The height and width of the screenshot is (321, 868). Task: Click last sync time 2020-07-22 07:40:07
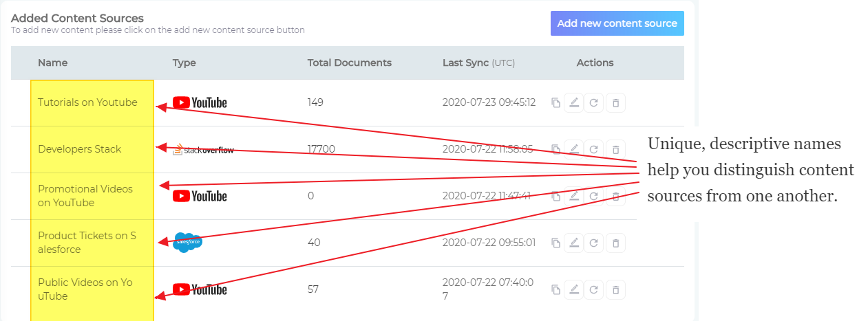pyautogui.click(x=489, y=289)
